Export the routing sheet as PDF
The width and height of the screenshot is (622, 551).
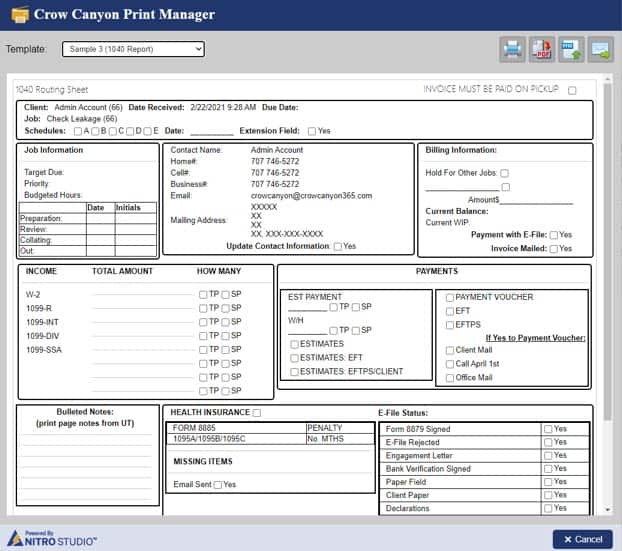pyautogui.click(x=542, y=50)
